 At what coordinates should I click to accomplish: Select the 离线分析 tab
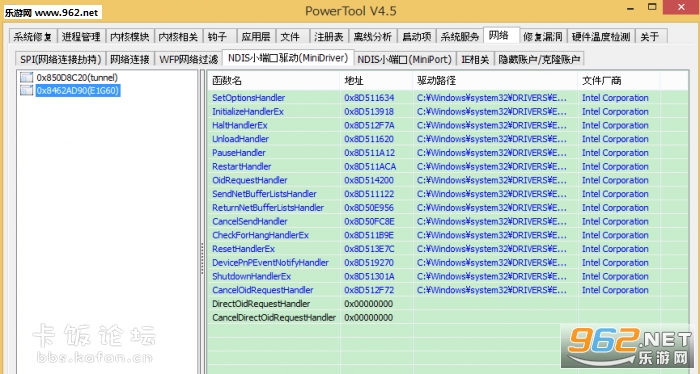coord(373,37)
